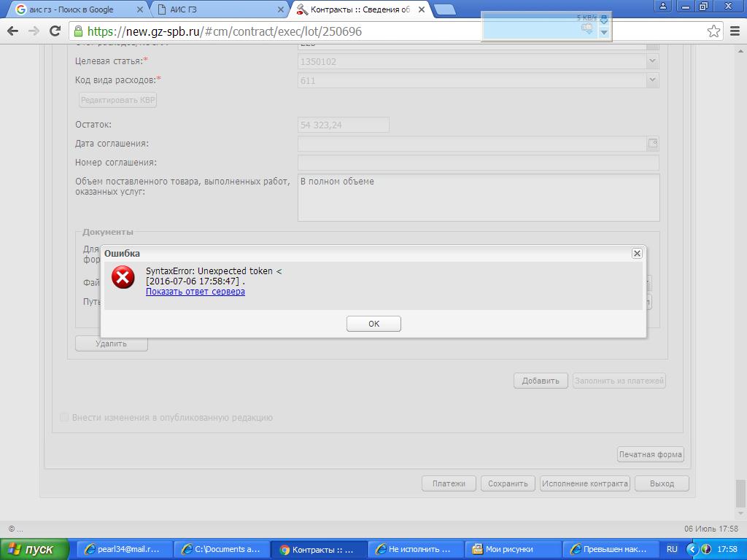Click the Дата соглашения input field

tap(472, 144)
